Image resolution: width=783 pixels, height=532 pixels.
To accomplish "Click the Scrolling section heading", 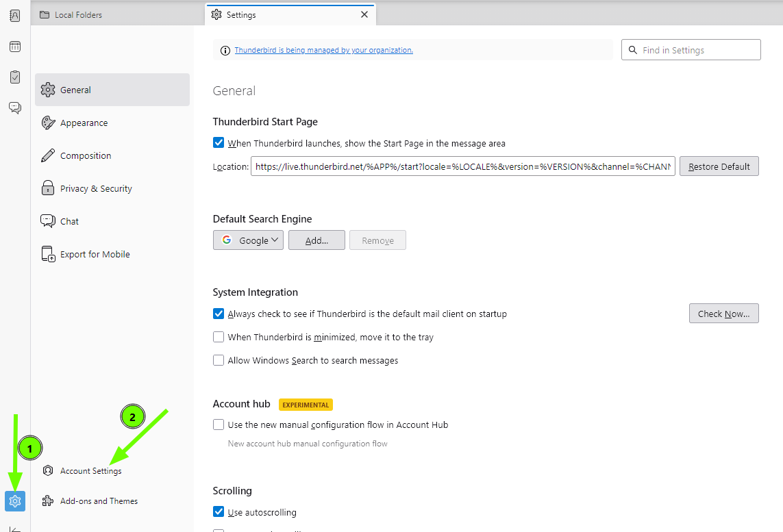I will (x=232, y=491).
